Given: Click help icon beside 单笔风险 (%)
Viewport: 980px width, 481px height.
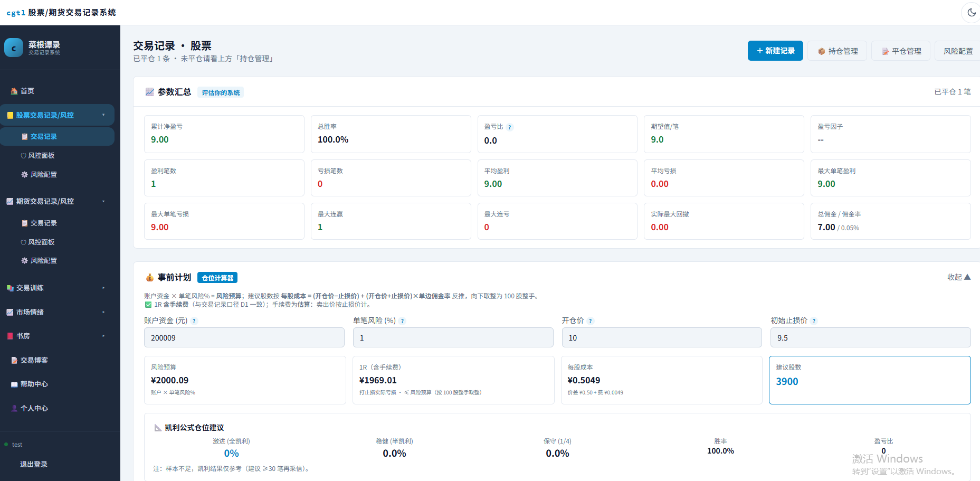Looking at the screenshot, I should point(403,321).
